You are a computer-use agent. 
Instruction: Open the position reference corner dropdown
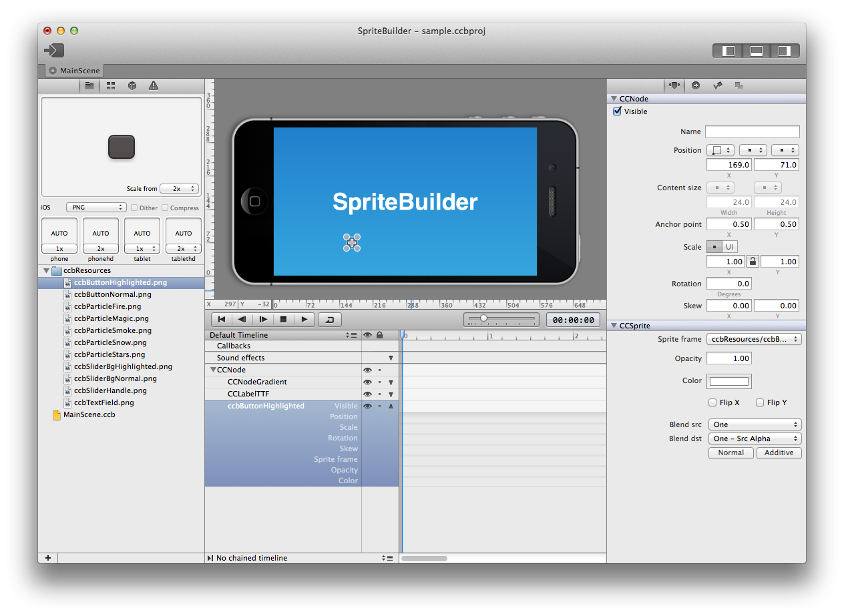[721, 150]
